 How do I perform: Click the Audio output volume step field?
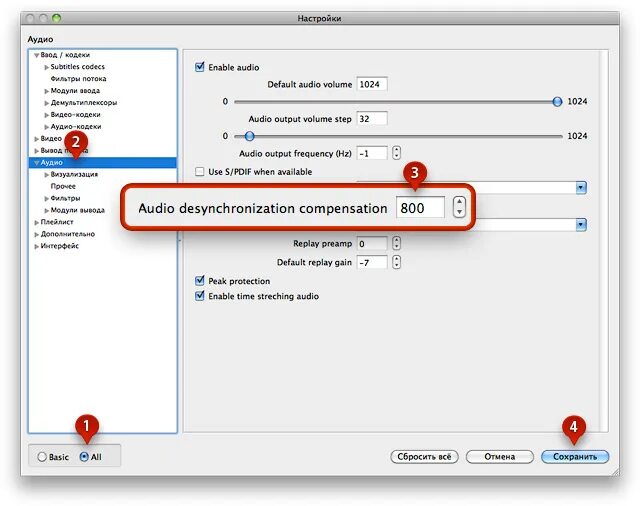372,119
